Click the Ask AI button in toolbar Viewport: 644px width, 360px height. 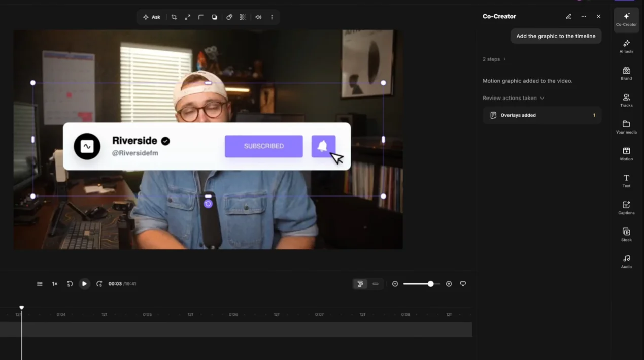(x=151, y=17)
